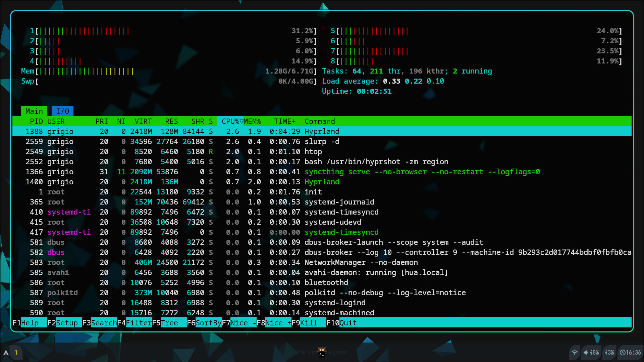This screenshot has height=362, width=644.
Task: Click the 40% volume indicator
Action: click(591, 353)
